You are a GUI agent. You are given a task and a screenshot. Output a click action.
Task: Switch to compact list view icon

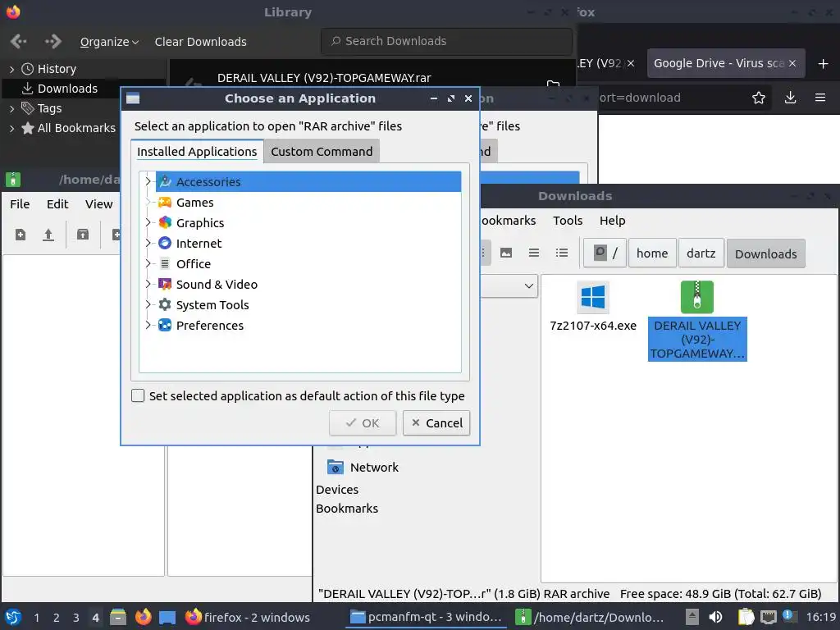point(533,253)
